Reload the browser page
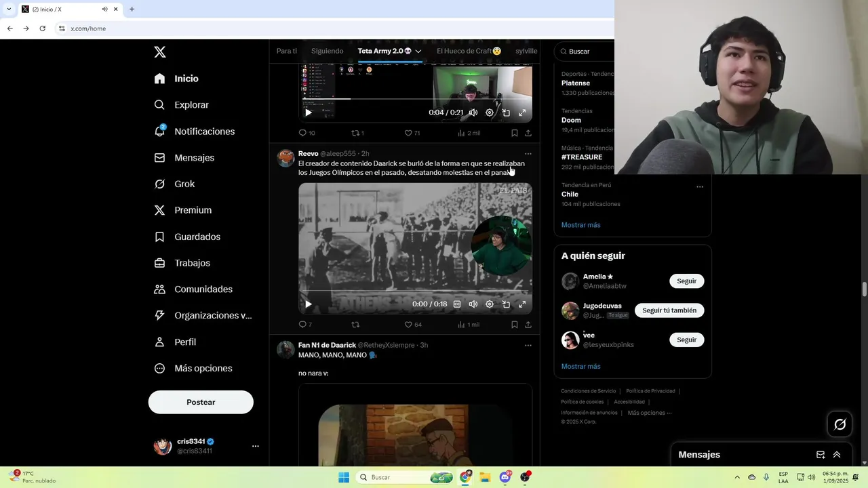The height and width of the screenshot is (488, 868). pyautogui.click(x=42, y=28)
